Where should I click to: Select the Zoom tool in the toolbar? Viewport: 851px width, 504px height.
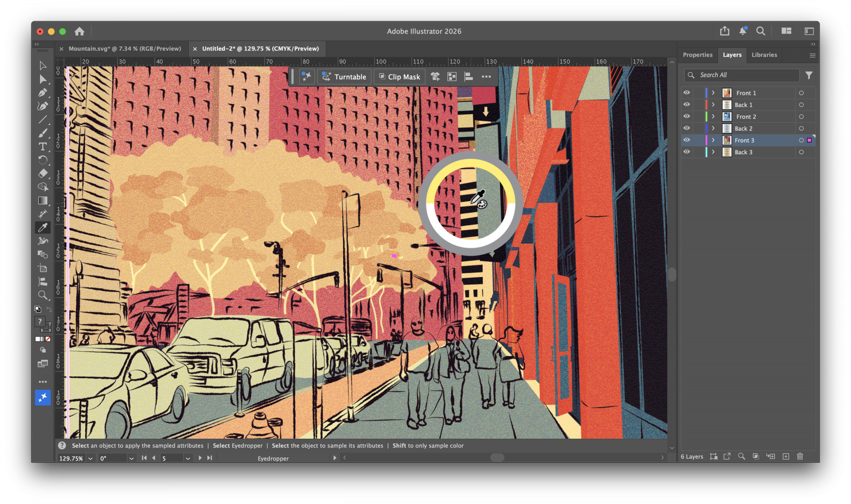43,295
